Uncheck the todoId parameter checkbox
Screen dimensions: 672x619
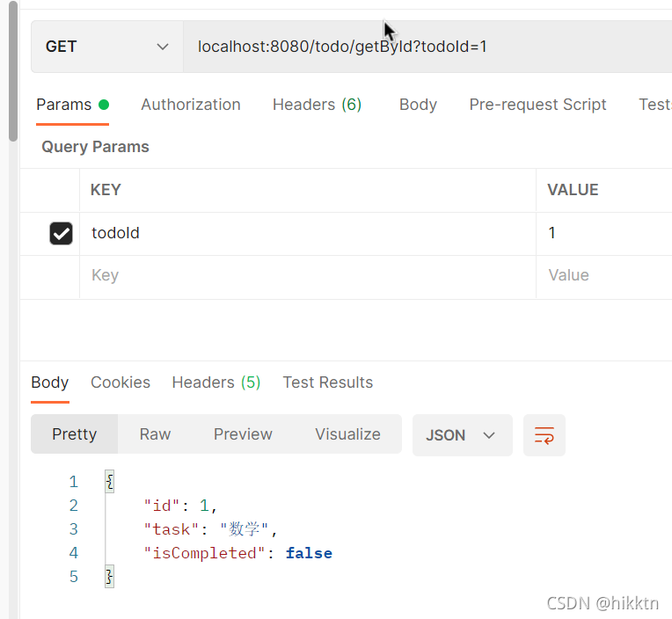click(61, 234)
